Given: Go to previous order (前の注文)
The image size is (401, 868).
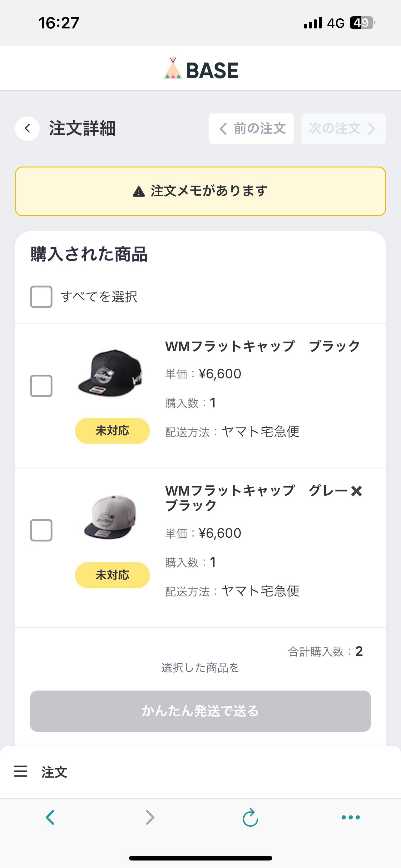Looking at the screenshot, I should [251, 129].
